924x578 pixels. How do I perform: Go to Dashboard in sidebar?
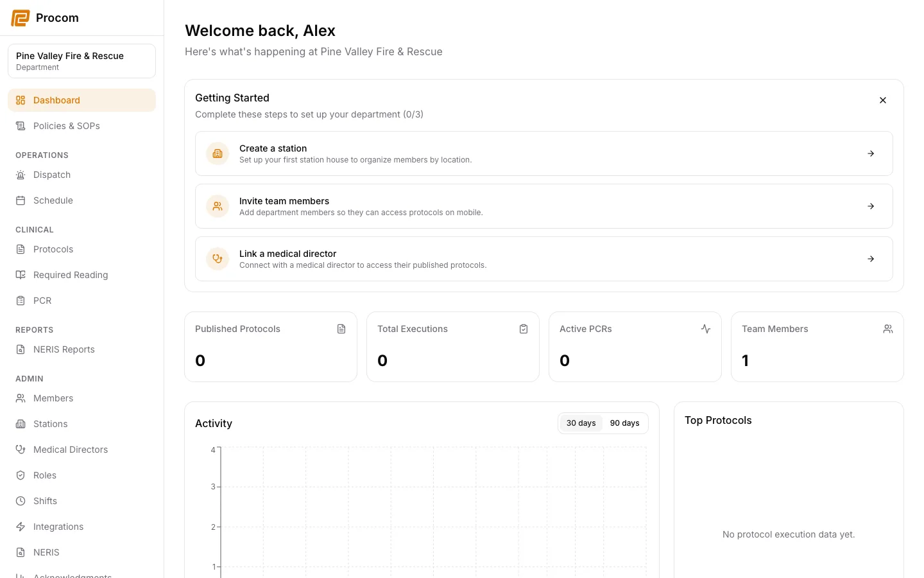[81, 100]
